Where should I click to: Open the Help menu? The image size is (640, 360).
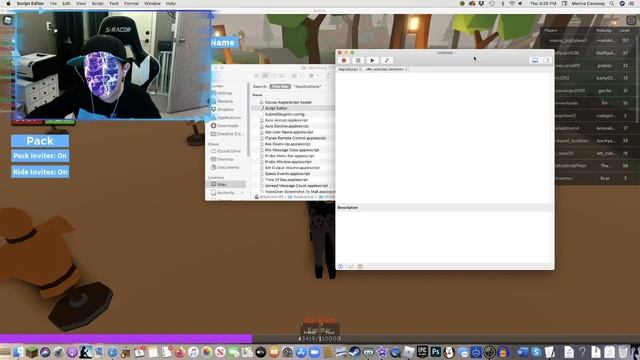pos(171,3)
